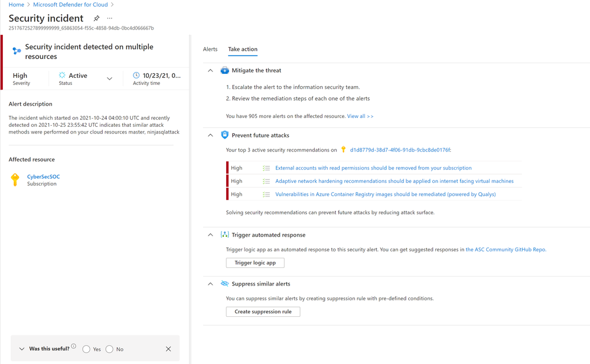
Task: Click the checklist icon for Adaptive network hardening
Action: (x=266, y=181)
